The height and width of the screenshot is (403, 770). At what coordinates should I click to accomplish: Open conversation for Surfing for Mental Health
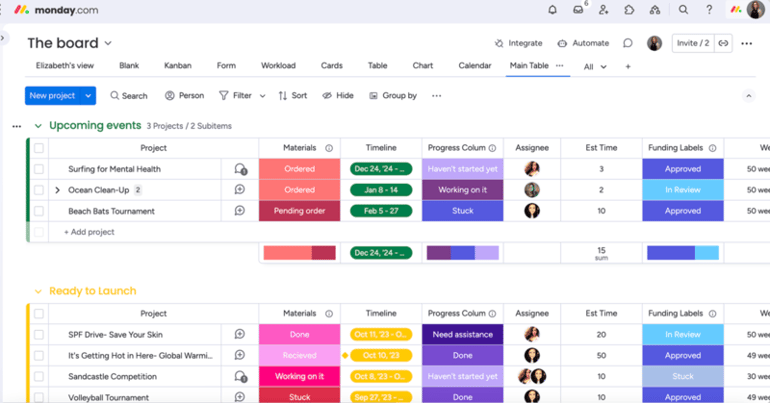240,169
